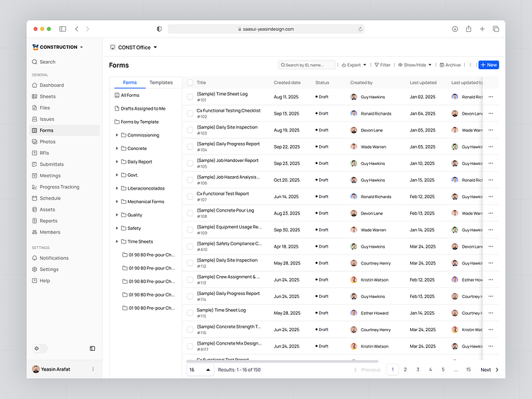
Task: Click the Notifications bell icon
Action: (x=34, y=258)
